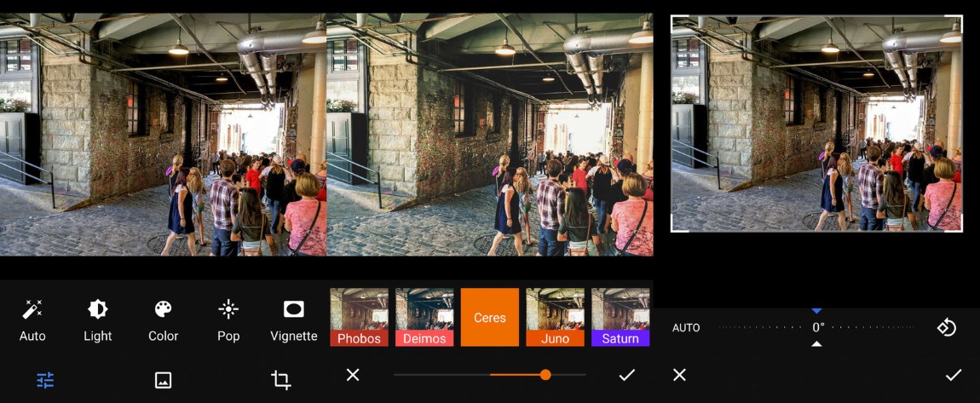
Task: Confirm the filter with the checkmark
Action: [627, 375]
